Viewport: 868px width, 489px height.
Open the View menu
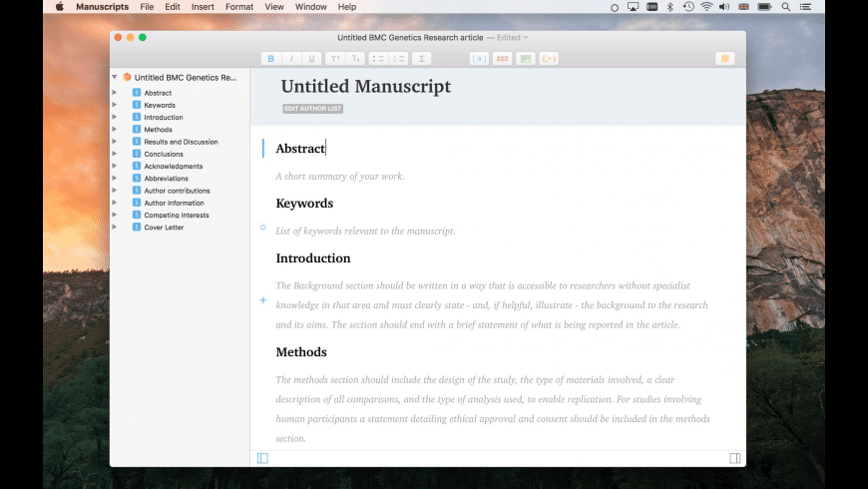click(274, 7)
